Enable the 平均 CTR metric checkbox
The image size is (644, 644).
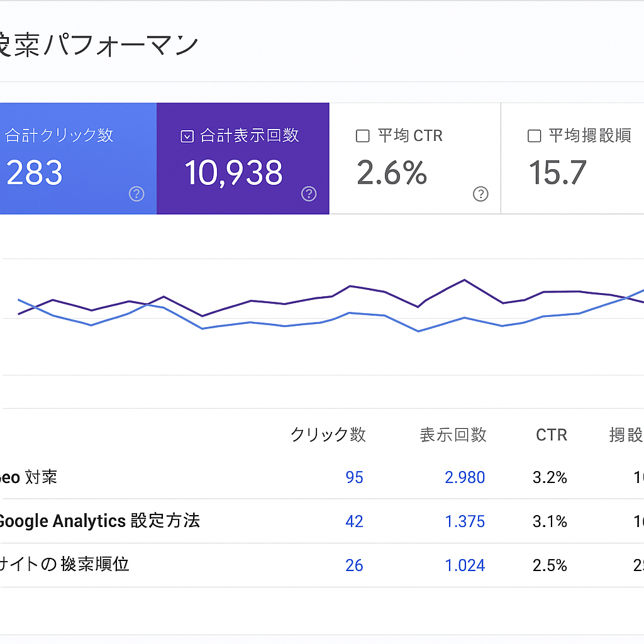[x=362, y=135]
